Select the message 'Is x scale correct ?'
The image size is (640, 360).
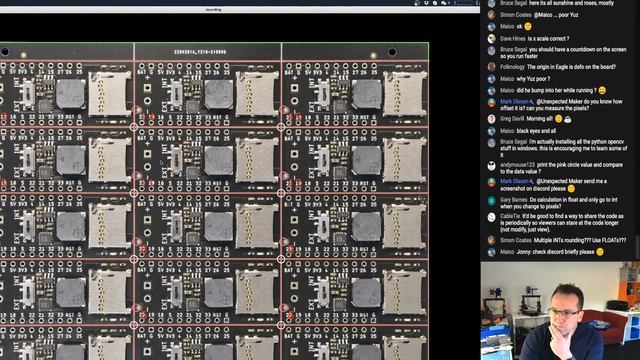tap(548, 39)
